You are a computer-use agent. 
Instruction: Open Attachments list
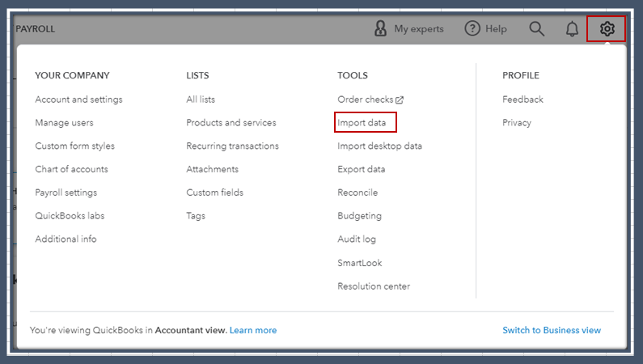(213, 169)
